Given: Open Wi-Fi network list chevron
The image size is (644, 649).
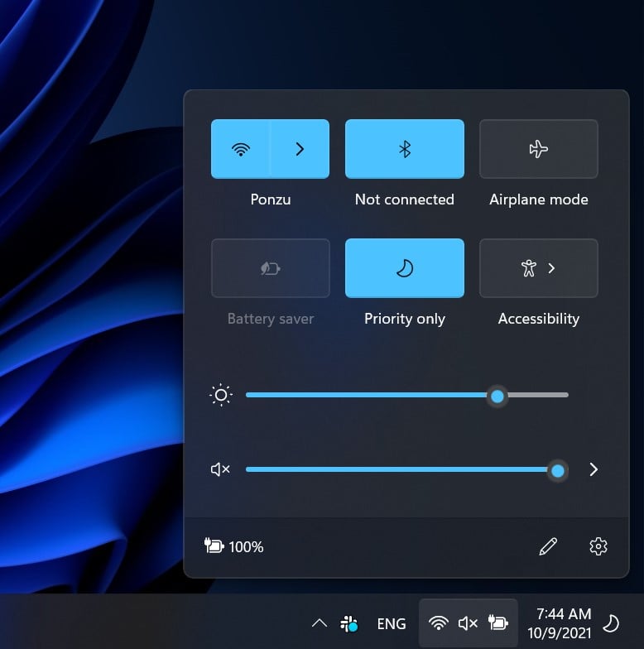Looking at the screenshot, I should pyautogui.click(x=300, y=149).
